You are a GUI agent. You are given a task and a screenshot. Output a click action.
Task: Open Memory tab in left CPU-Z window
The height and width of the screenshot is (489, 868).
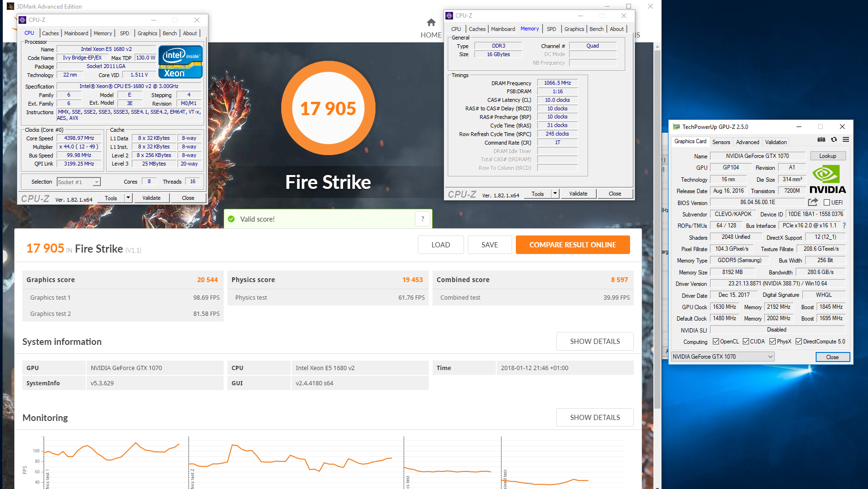click(103, 33)
